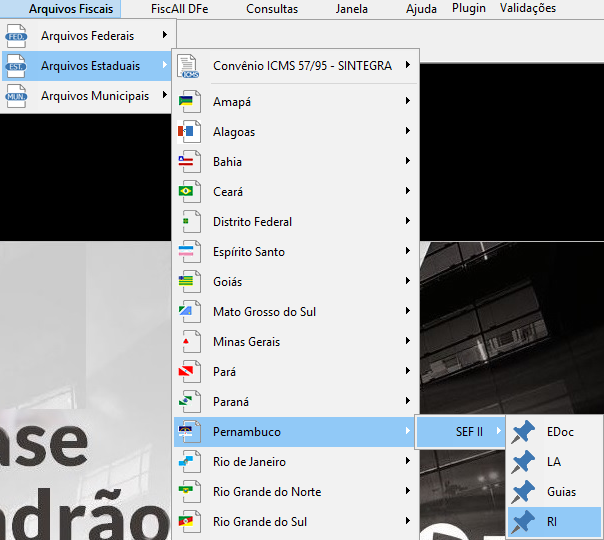Open the Janela menu
This screenshot has height=540, width=604.
tap(351, 9)
